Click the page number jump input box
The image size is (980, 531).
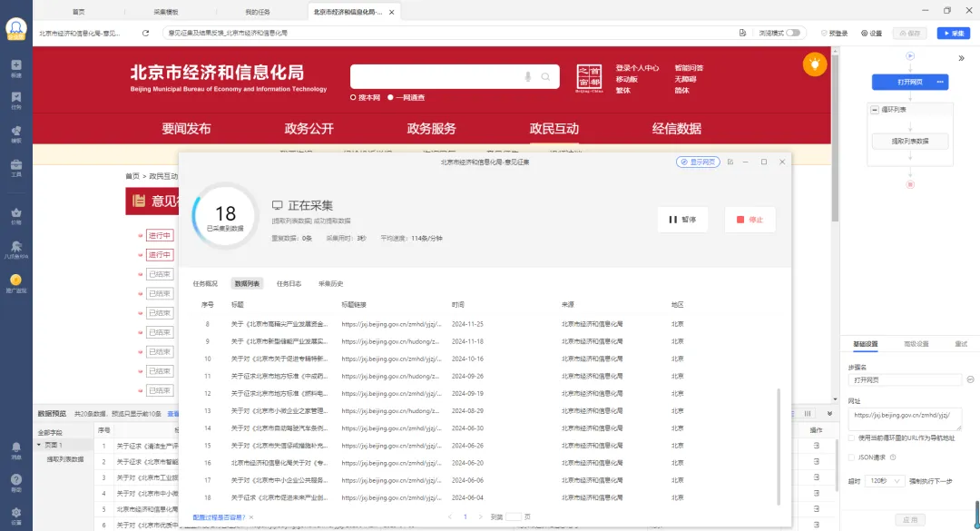pos(513,517)
